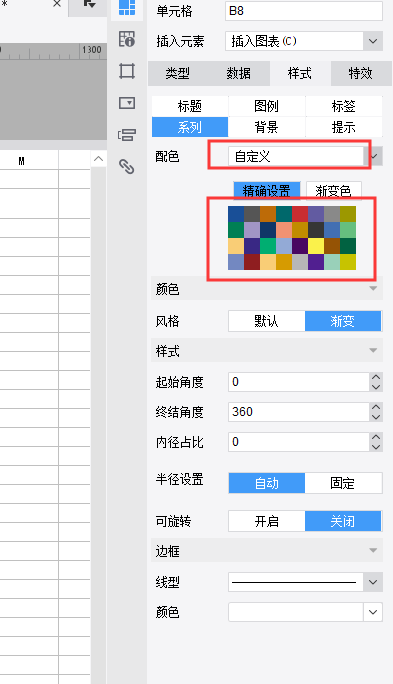Open the 标签 style sub-tab
Screen dimensions: 393x684
(344, 106)
